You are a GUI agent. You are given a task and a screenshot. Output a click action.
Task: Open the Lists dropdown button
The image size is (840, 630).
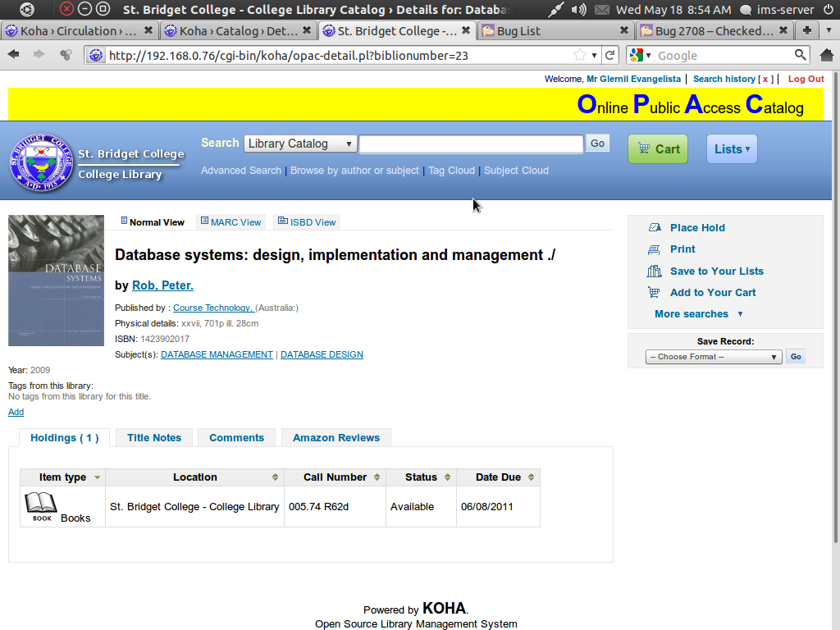click(732, 149)
